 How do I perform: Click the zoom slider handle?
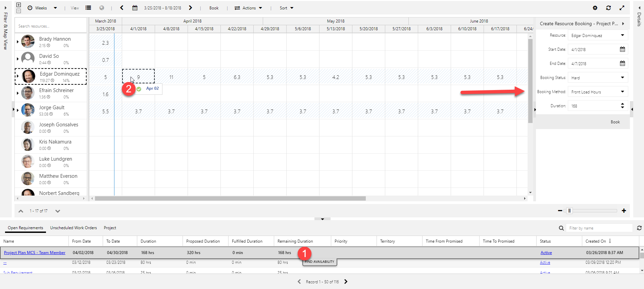(569, 211)
